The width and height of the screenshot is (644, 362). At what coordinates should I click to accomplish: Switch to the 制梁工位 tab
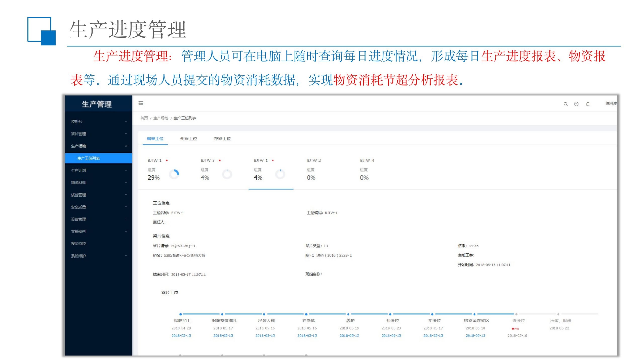[x=188, y=139]
